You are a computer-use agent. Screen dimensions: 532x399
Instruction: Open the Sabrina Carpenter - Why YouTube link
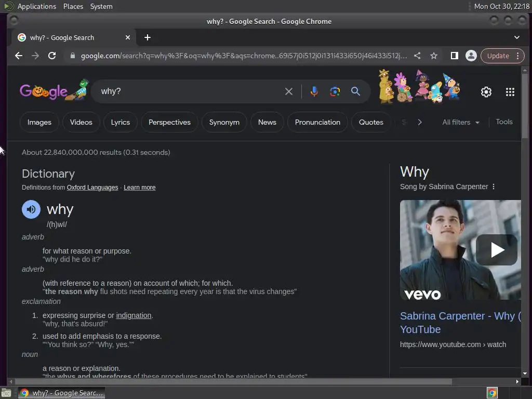point(460,323)
